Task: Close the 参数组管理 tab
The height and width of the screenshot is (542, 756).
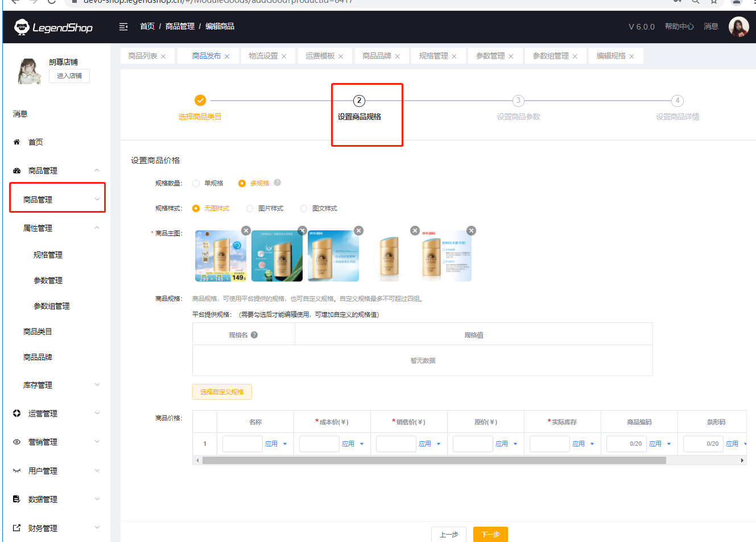Action: pos(575,56)
